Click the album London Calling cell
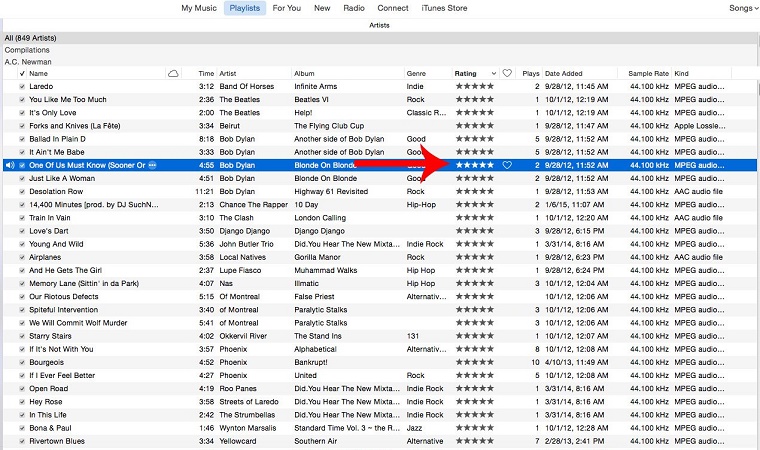 (x=320, y=218)
